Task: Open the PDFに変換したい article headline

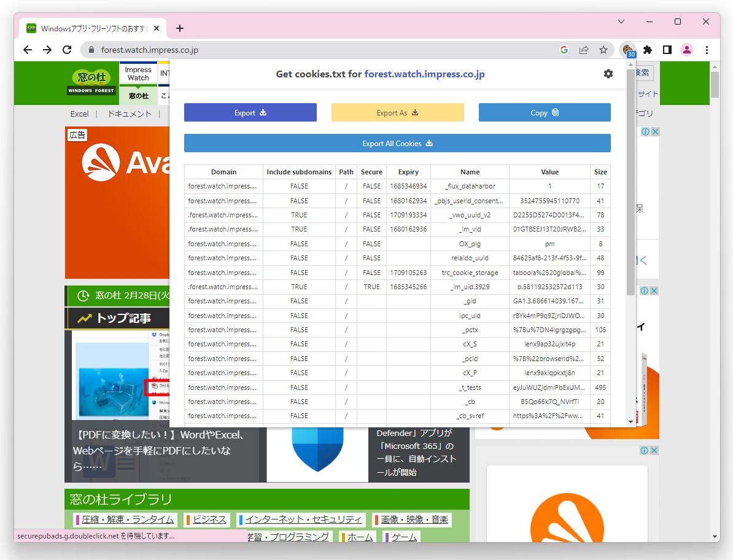Action: point(159,450)
